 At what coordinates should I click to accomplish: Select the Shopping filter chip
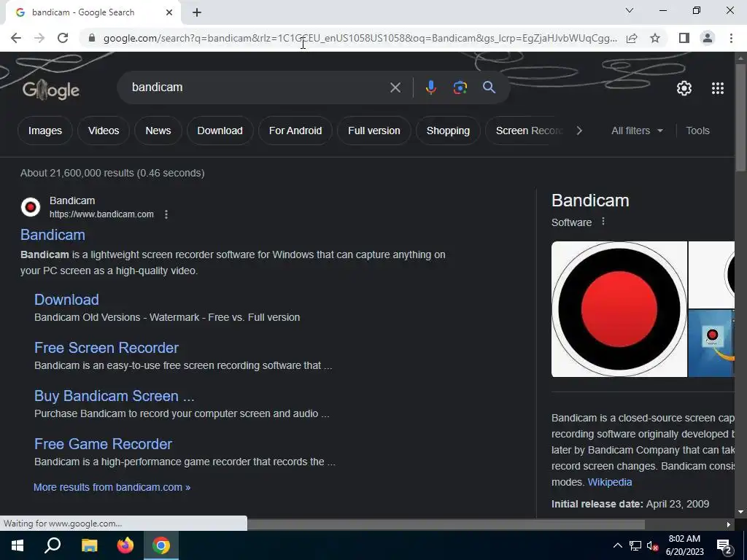pyautogui.click(x=449, y=131)
